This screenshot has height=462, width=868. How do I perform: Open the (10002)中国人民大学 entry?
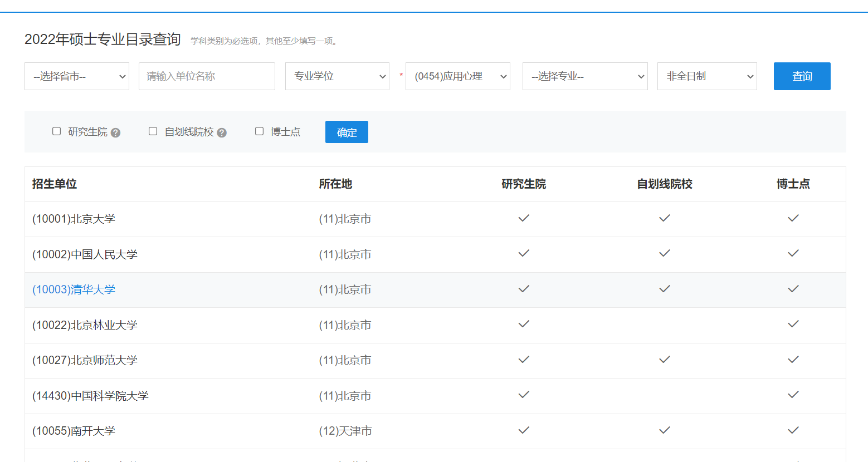(x=85, y=254)
